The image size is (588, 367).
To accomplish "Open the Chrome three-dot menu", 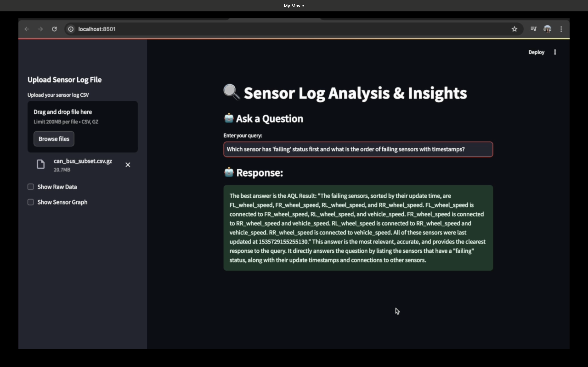I will point(561,29).
